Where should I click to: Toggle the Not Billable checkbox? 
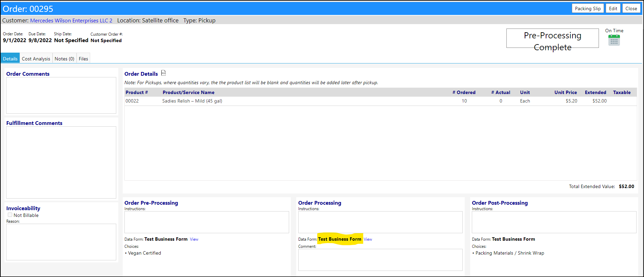pyautogui.click(x=10, y=215)
